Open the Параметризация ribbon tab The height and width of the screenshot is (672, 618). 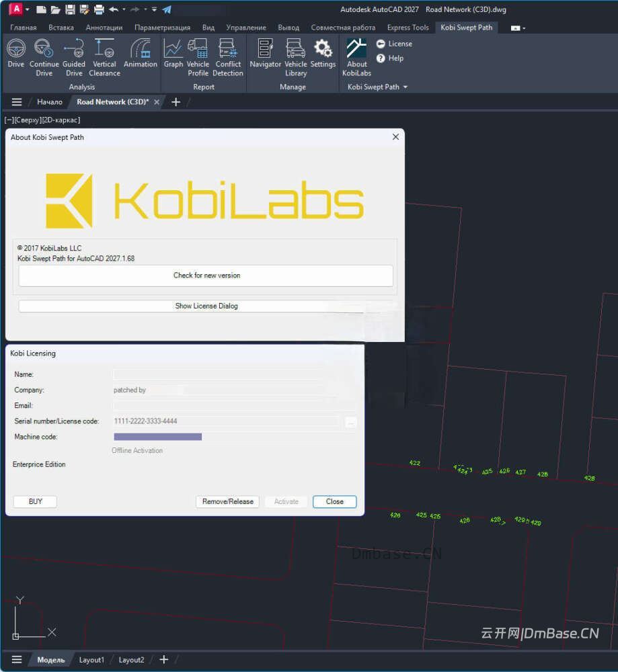(162, 28)
